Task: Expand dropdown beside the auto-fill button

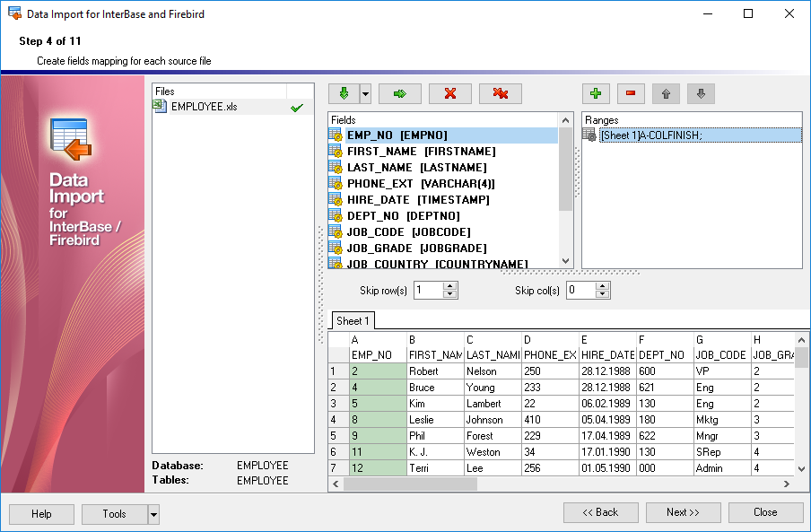Action: pos(364,93)
